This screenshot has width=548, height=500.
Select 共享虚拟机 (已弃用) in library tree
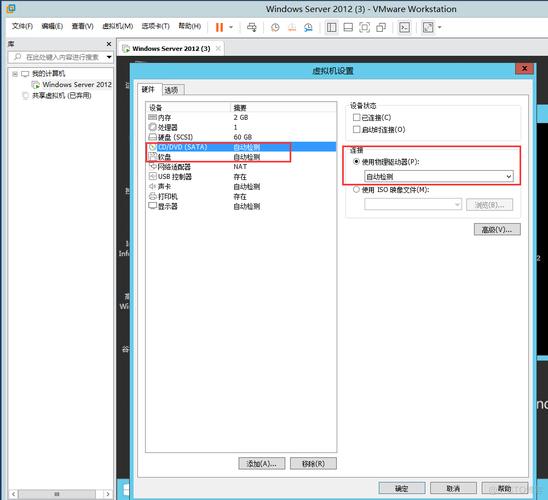(x=62, y=95)
